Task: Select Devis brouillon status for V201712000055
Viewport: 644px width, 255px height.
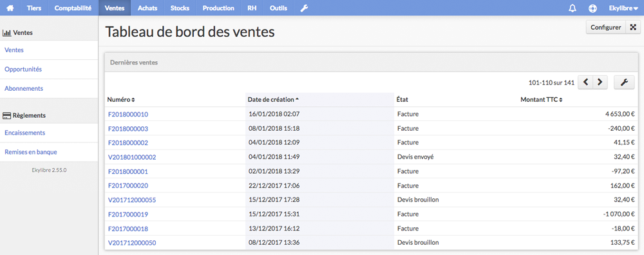Action: coord(418,200)
